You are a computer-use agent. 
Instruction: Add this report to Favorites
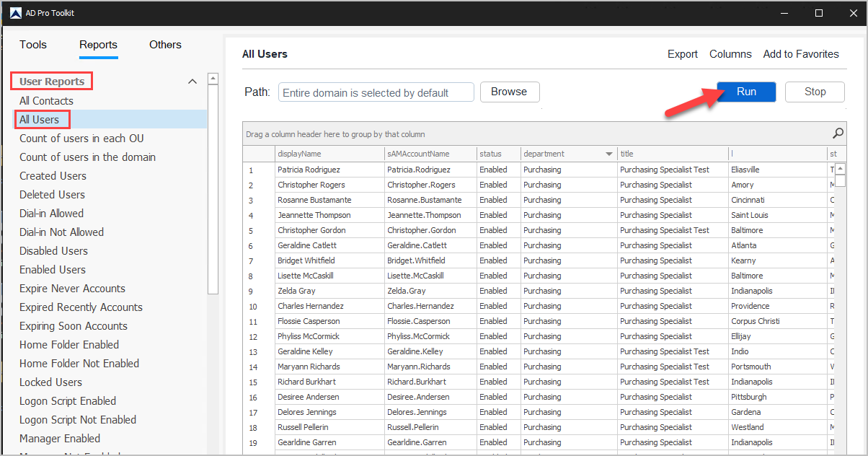[800, 53]
